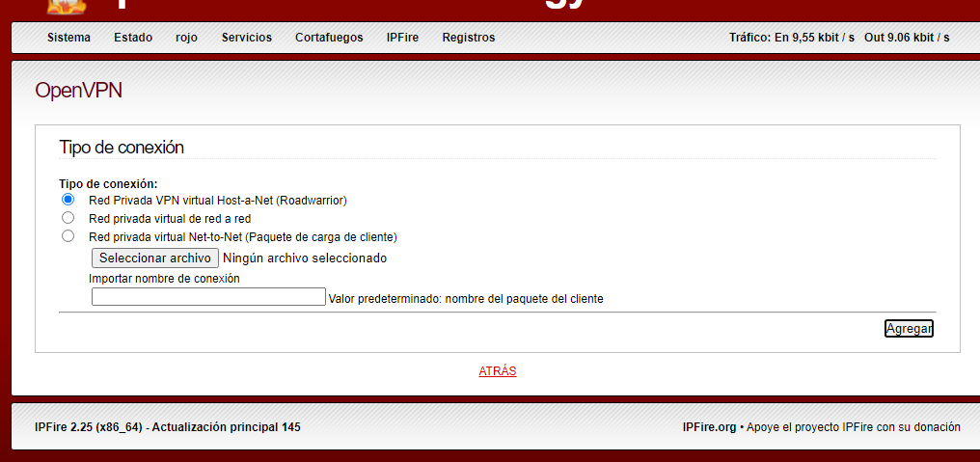The image size is (980, 462).
Task: Click the 'Tipo de conexión' section heading
Action: tap(122, 148)
